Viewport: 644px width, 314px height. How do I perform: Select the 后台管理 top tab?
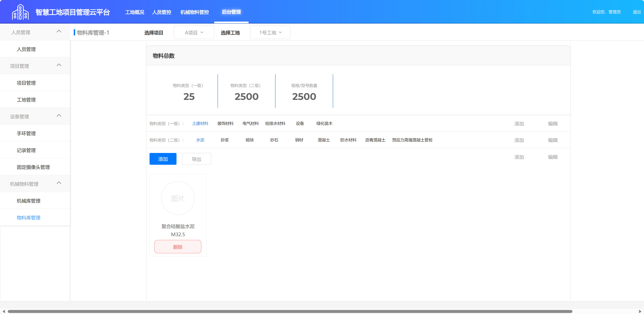pyautogui.click(x=231, y=12)
